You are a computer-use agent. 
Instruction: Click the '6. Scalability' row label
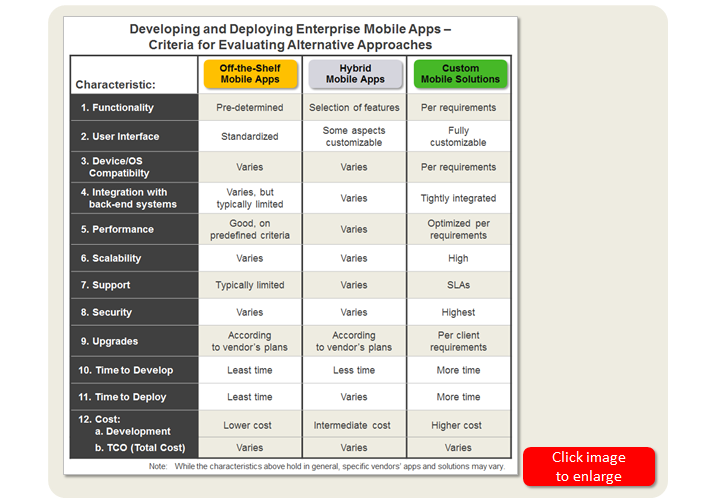coord(116,258)
